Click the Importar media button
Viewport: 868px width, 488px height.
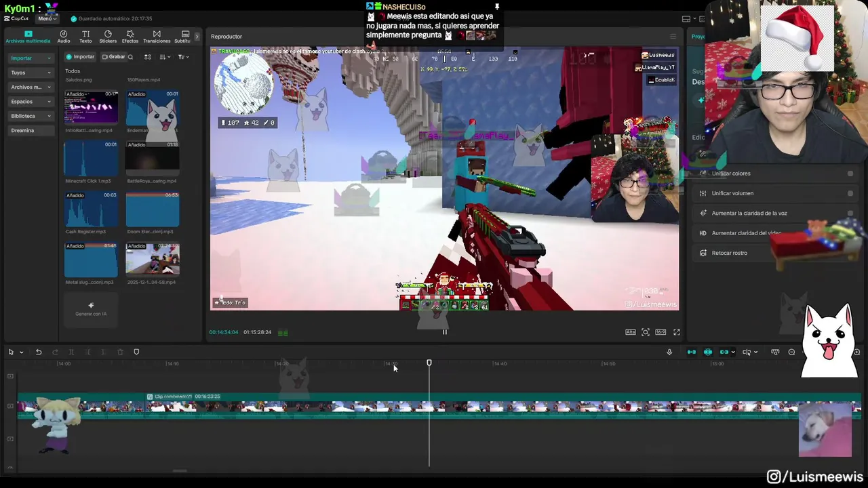pyautogui.click(x=80, y=57)
